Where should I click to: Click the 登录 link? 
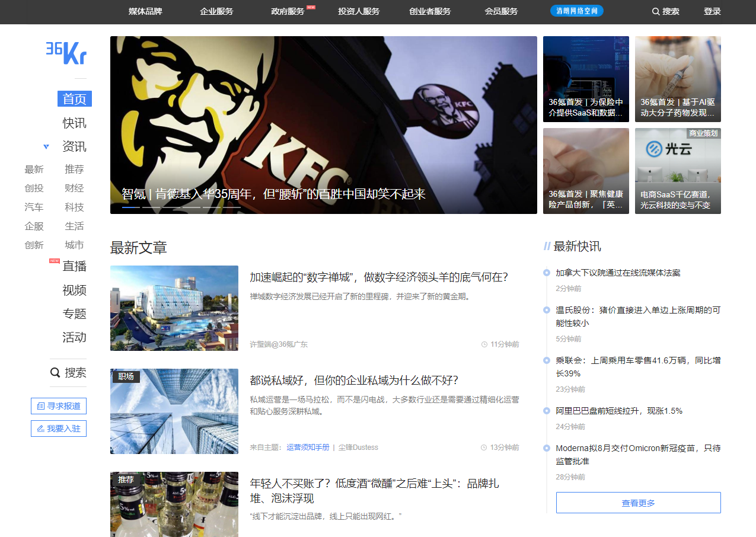point(712,11)
